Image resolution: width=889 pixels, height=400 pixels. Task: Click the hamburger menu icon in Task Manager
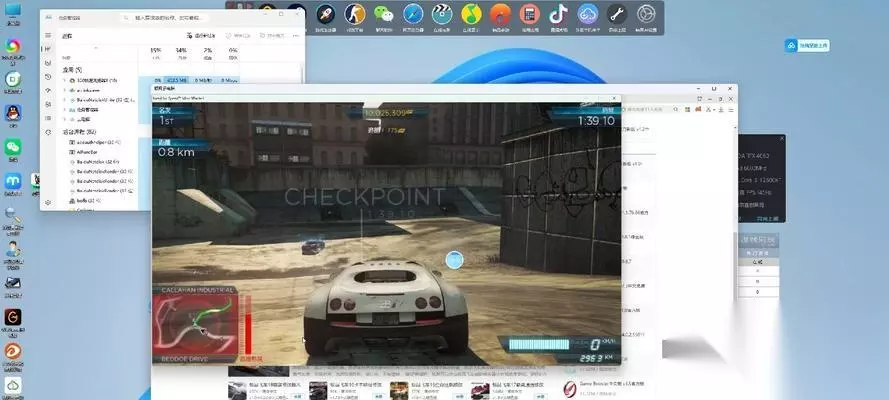pyautogui.click(x=48, y=36)
